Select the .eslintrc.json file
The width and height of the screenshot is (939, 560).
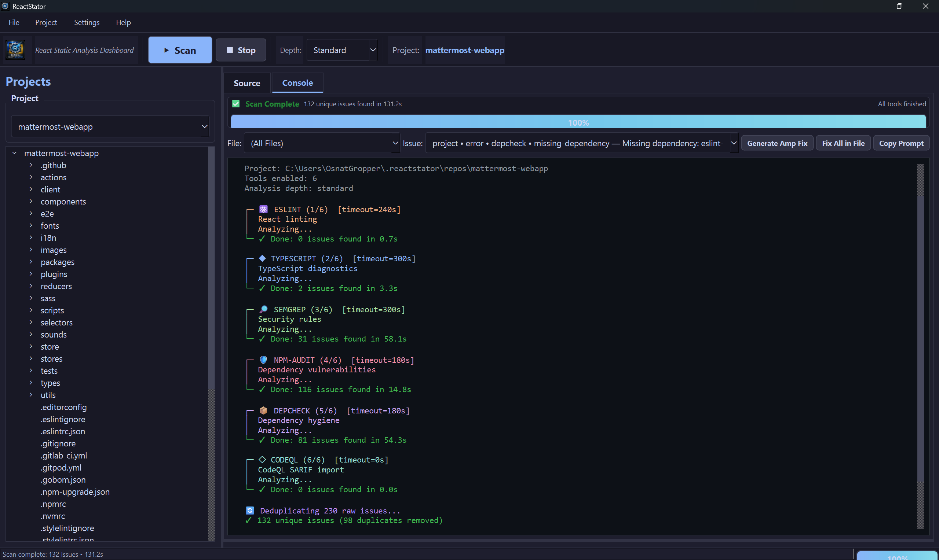pyautogui.click(x=63, y=431)
